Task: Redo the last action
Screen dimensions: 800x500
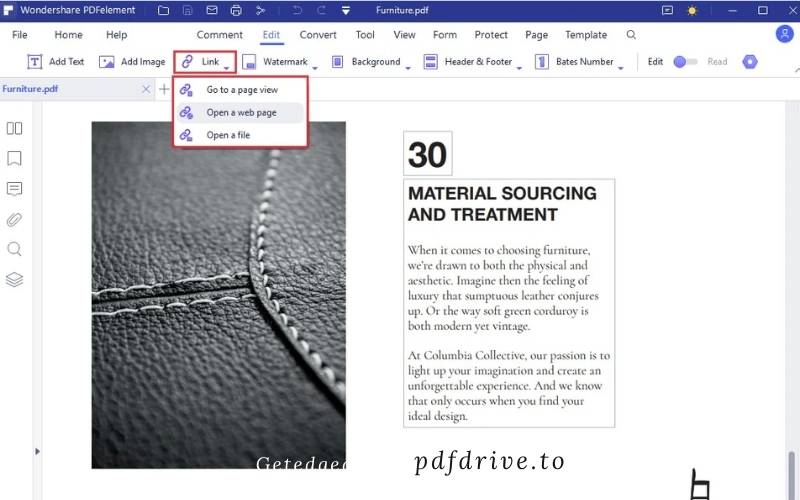Action: click(x=321, y=10)
